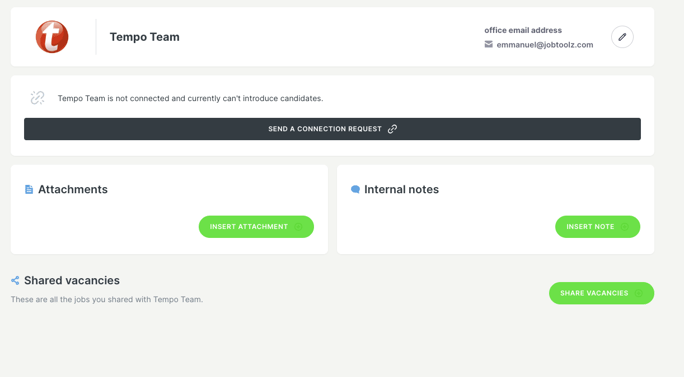
Task: Click Insert Attachment button
Action: [256, 226]
